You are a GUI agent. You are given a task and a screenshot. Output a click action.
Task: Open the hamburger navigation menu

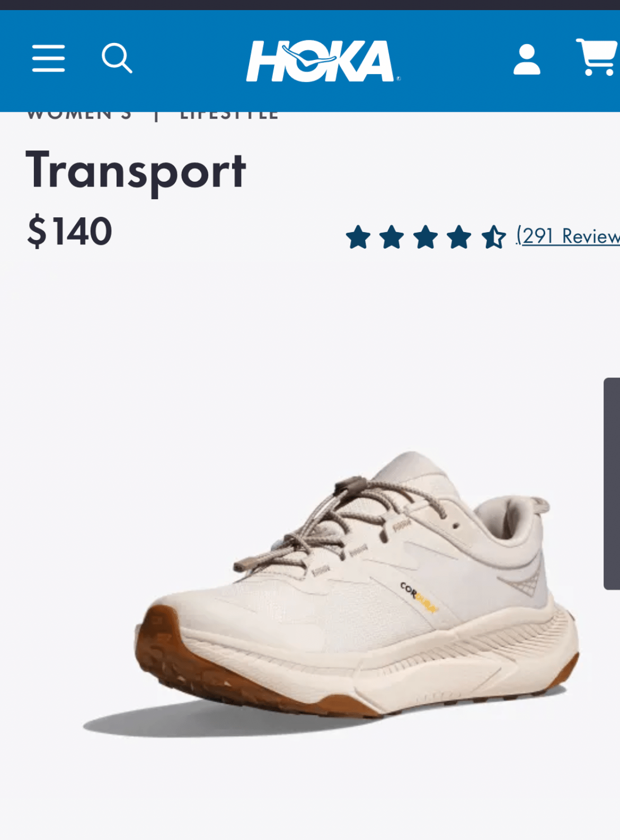pos(48,58)
